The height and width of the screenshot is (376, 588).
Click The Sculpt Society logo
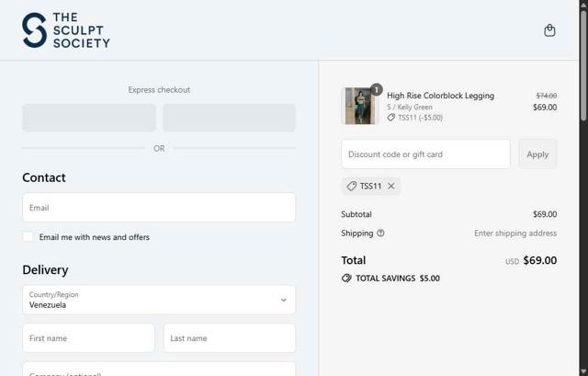(66, 30)
